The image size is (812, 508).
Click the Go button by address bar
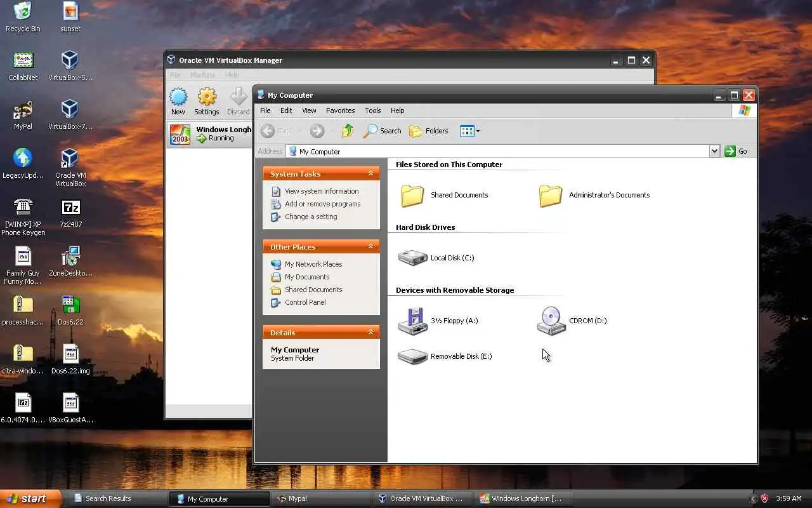click(x=737, y=151)
